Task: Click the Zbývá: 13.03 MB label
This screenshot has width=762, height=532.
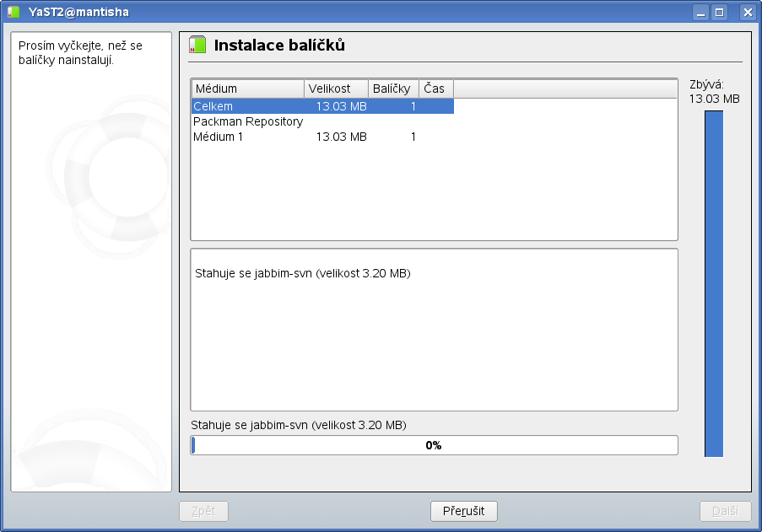Action: 715,92
